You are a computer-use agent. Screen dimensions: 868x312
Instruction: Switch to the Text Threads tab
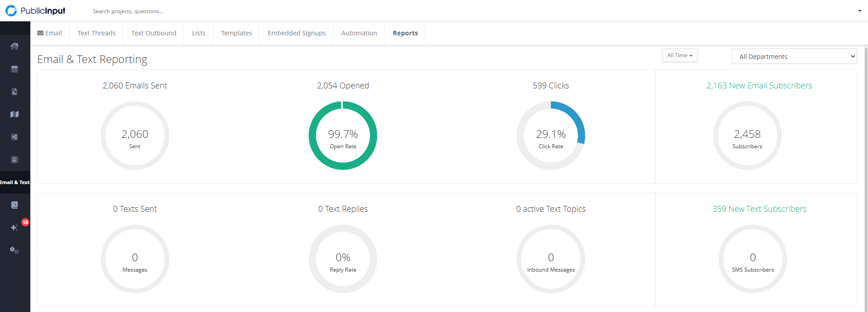(x=96, y=33)
